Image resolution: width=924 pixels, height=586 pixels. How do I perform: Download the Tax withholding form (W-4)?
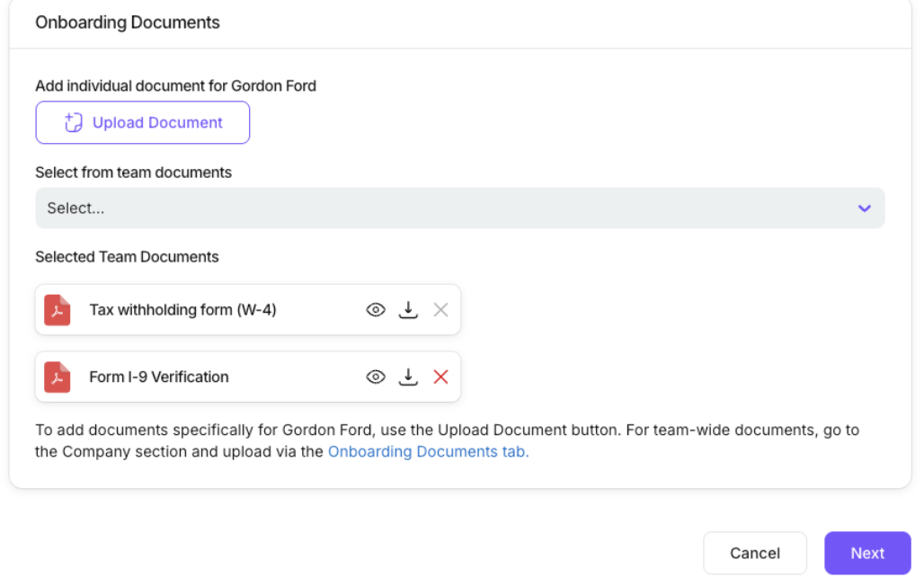pos(408,310)
